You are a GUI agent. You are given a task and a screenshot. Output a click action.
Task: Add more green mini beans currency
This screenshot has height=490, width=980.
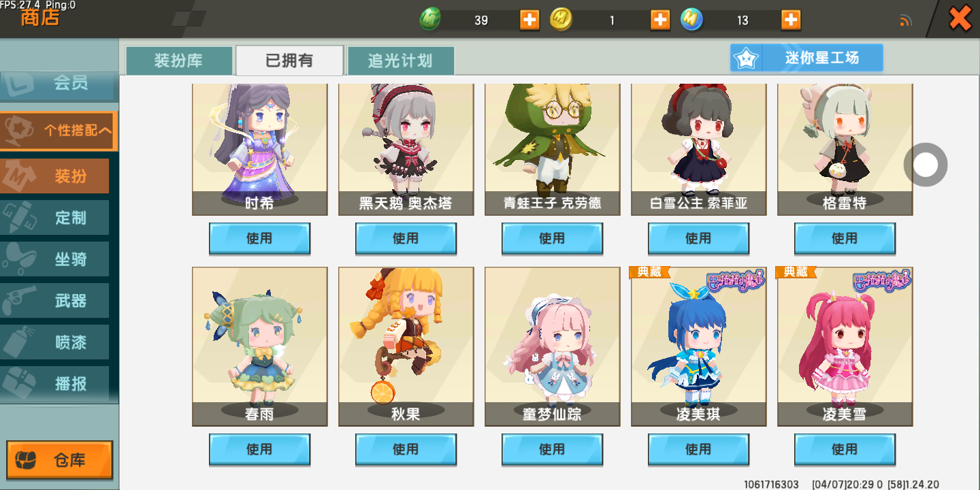click(529, 20)
